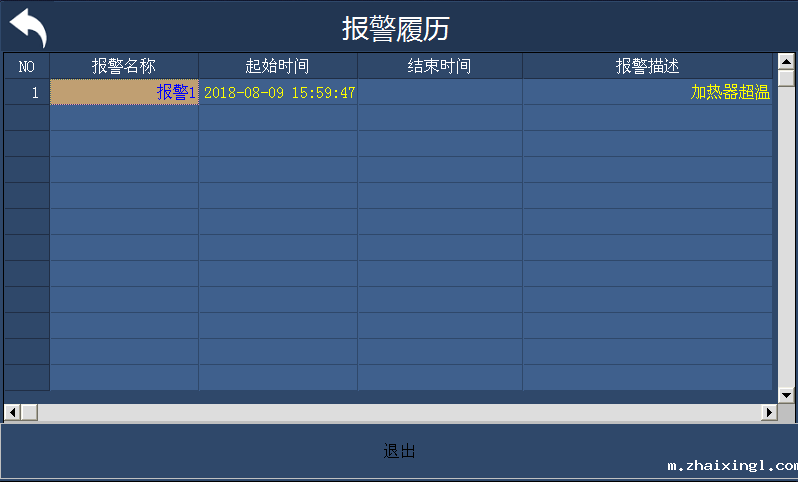Click the 起始时间 column header
The image size is (798, 482).
coord(277,66)
